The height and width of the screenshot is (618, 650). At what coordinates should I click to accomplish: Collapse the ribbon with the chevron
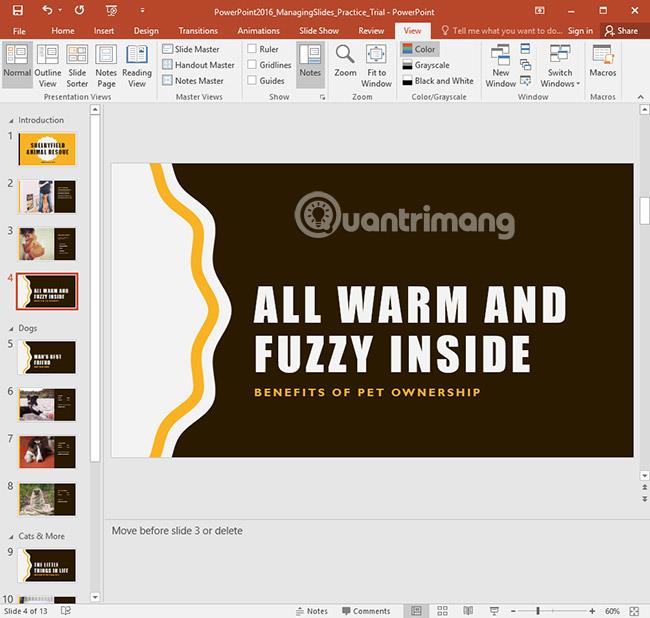(640, 97)
